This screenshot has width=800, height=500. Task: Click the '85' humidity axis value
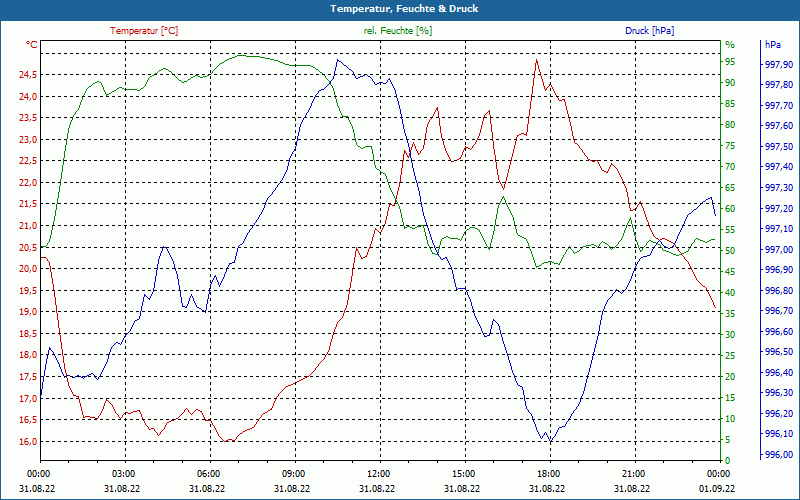pos(730,104)
